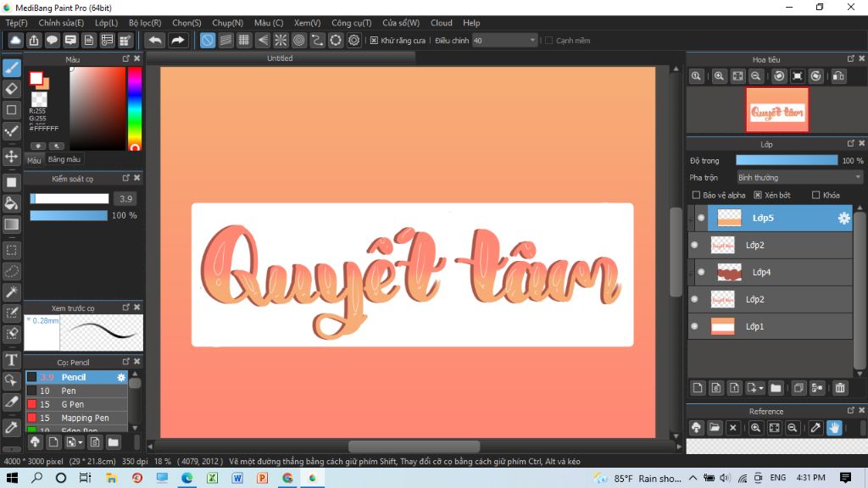Open add brush dropdown arrow

pyautogui.click(x=75, y=442)
